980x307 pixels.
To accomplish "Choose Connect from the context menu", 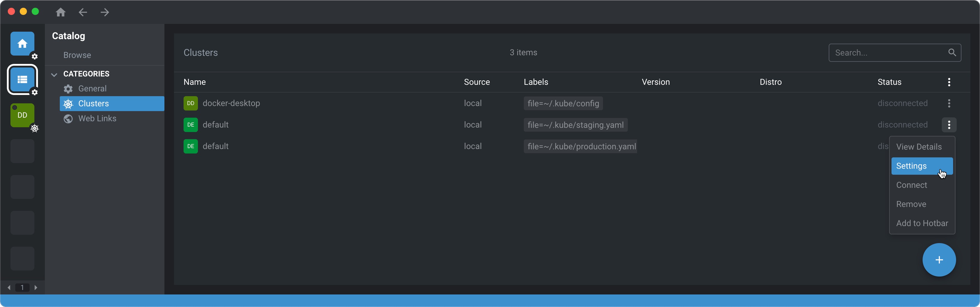I will point(912,185).
